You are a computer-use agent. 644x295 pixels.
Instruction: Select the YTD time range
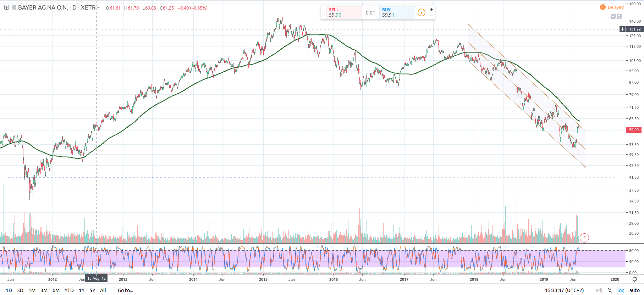pos(69,290)
